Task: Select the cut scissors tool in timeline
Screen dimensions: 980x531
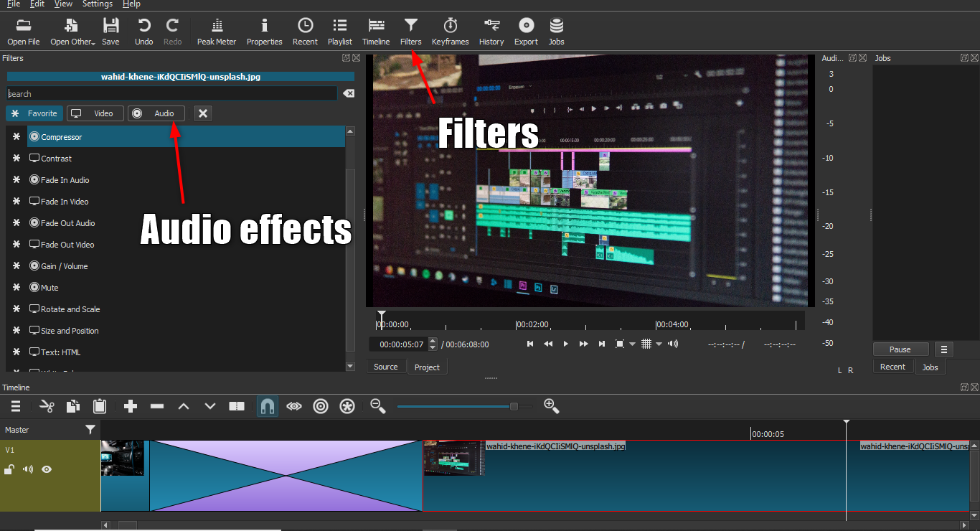Action: 46,406
